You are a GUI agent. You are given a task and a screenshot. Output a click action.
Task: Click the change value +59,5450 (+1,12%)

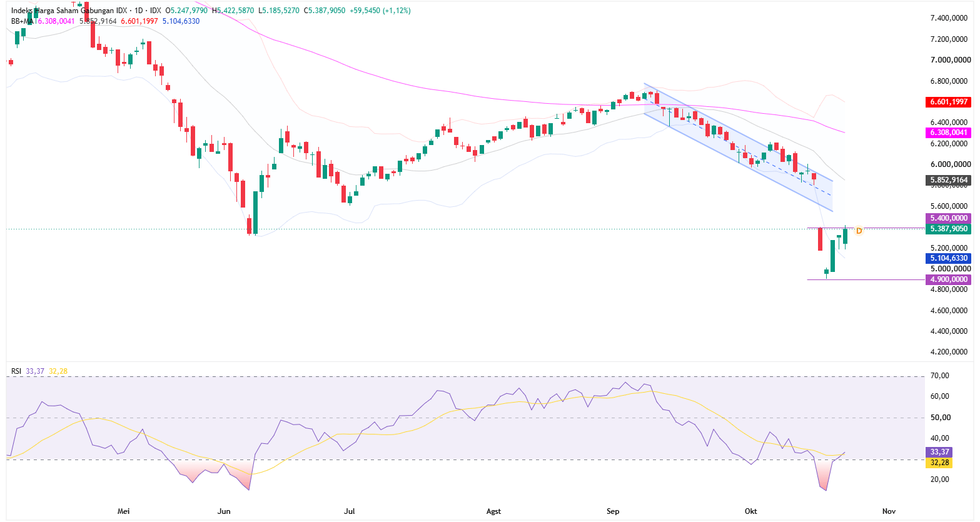(x=380, y=11)
